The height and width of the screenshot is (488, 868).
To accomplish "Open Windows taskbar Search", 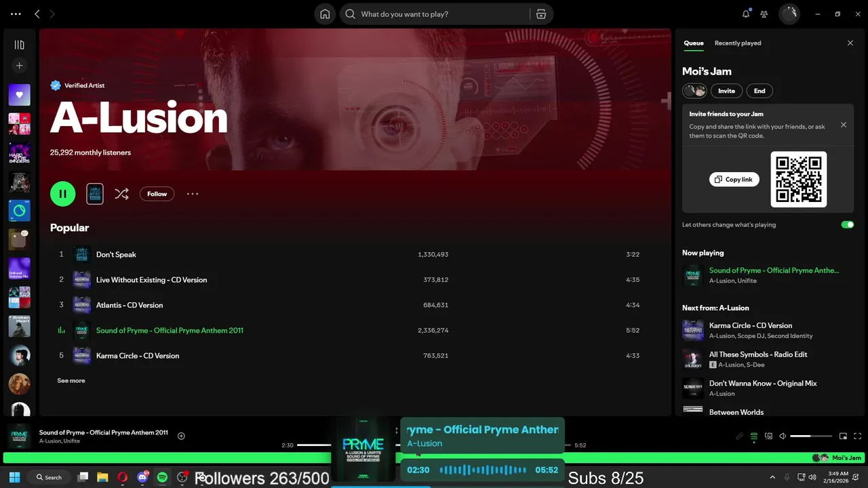I will [50, 477].
